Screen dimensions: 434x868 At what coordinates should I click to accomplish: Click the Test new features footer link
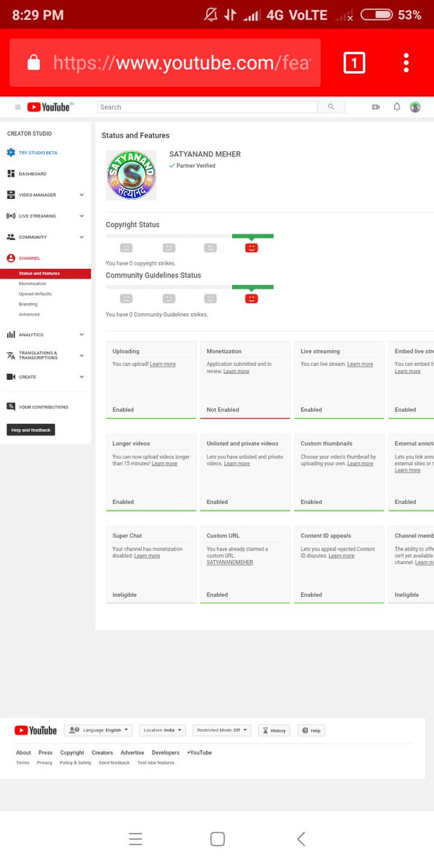(x=156, y=762)
